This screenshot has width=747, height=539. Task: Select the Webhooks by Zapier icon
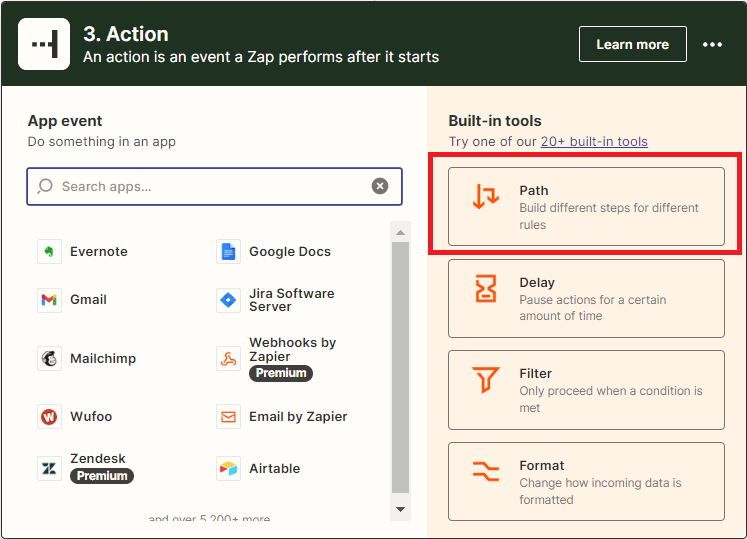point(228,358)
